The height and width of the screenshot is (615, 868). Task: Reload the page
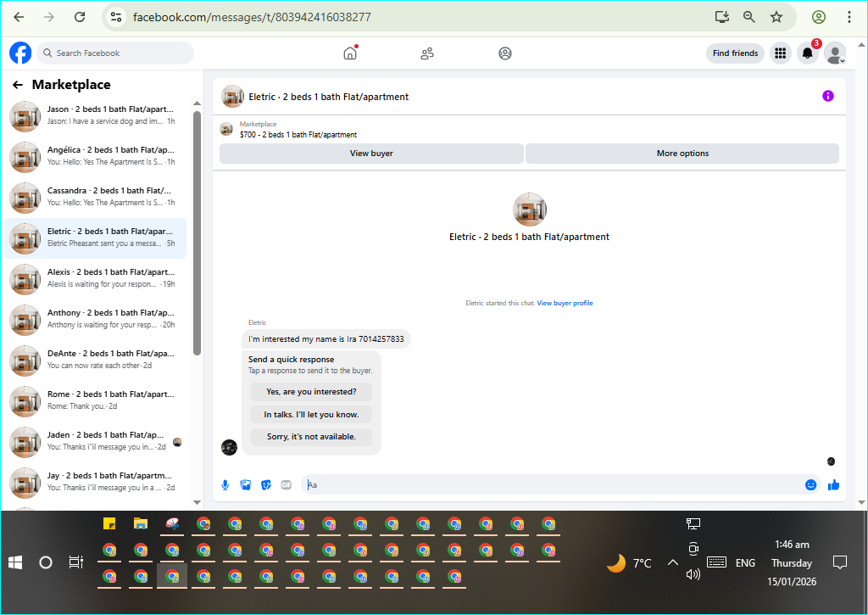pyautogui.click(x=80, y=17)
